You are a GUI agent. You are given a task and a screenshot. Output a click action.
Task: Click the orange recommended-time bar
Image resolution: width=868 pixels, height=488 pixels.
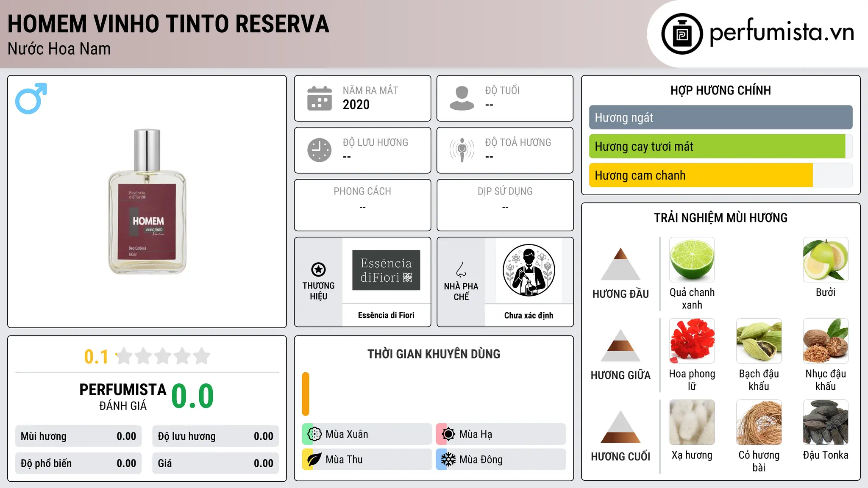(306, 394)
